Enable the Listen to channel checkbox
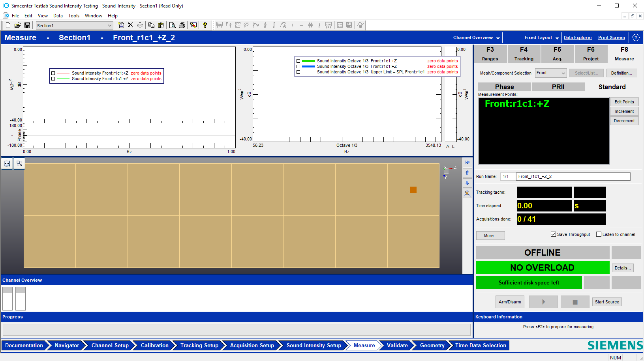 pos(599,234)
